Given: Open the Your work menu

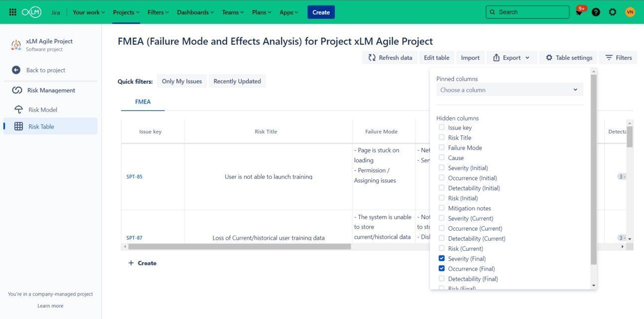Looking at the screenshot, I should [89, 12].
